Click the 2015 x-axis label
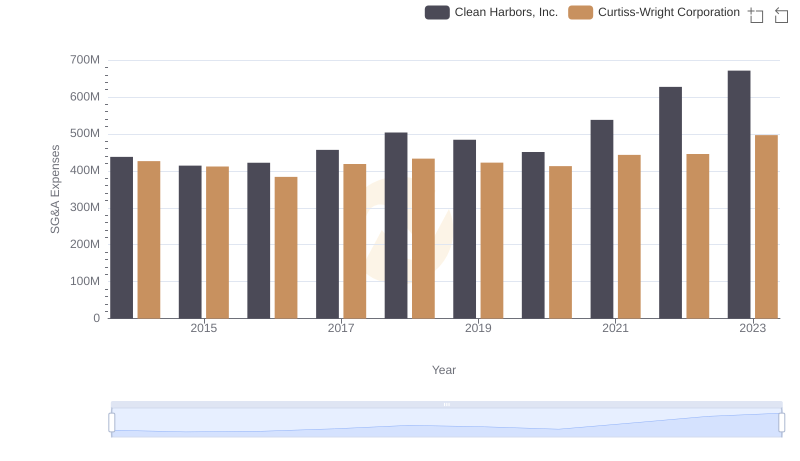Screen dimensions: 800x461 click(204, 328)
